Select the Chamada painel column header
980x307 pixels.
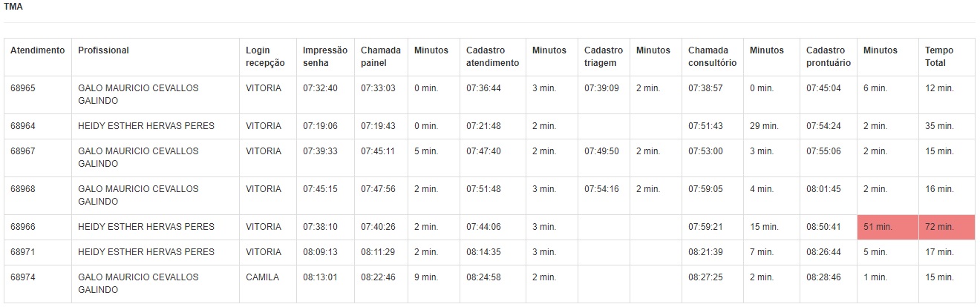tap(381, 56)
